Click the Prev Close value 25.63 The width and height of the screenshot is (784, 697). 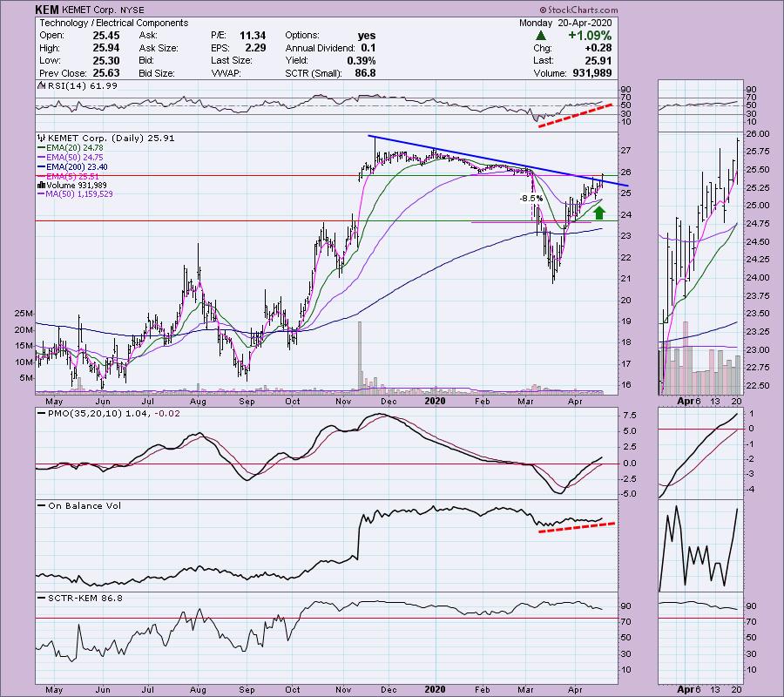click(x=106, y=73)
